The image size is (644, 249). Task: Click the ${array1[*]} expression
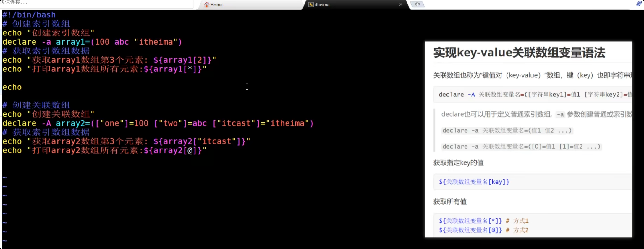pos(173,69)
